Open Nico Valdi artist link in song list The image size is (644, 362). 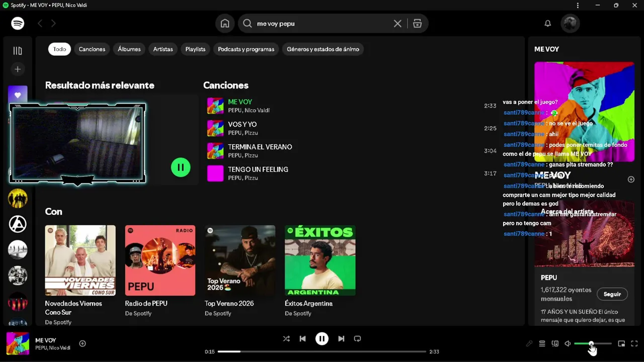tap(257, 110)
